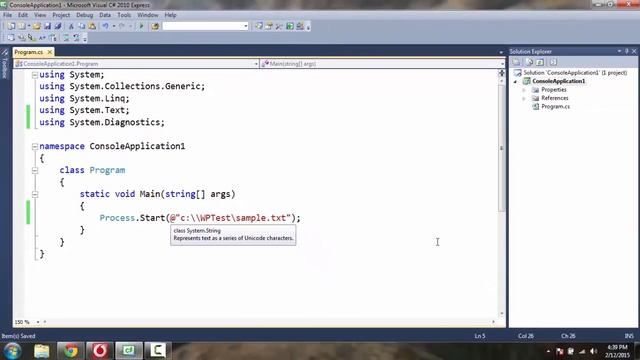The image size is (640, 360).
Task: Click the Save floppy disk icon
Action: [x=47, y=26]
